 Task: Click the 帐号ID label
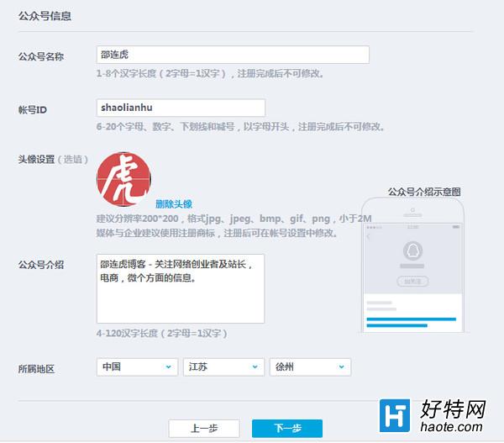(x=33, y=110)
